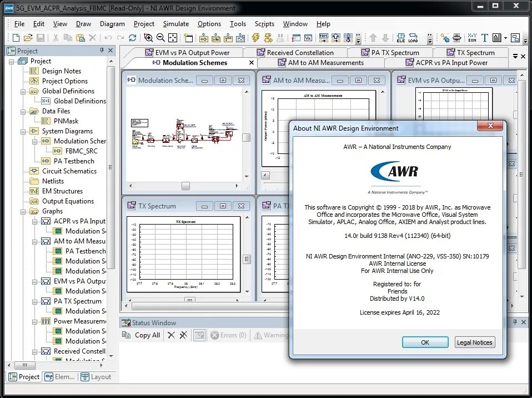Click the Add System Diagram toolbar icon

[x=204, y=38]
